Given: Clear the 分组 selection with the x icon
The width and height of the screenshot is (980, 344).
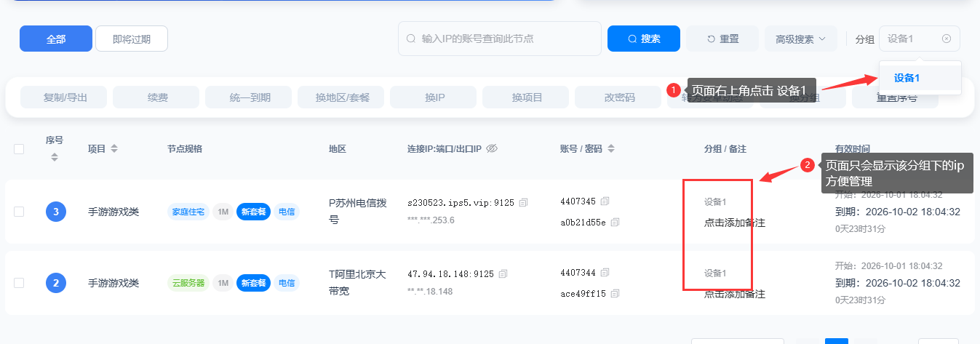Looking at the screenshot, I should click(946, 39).
